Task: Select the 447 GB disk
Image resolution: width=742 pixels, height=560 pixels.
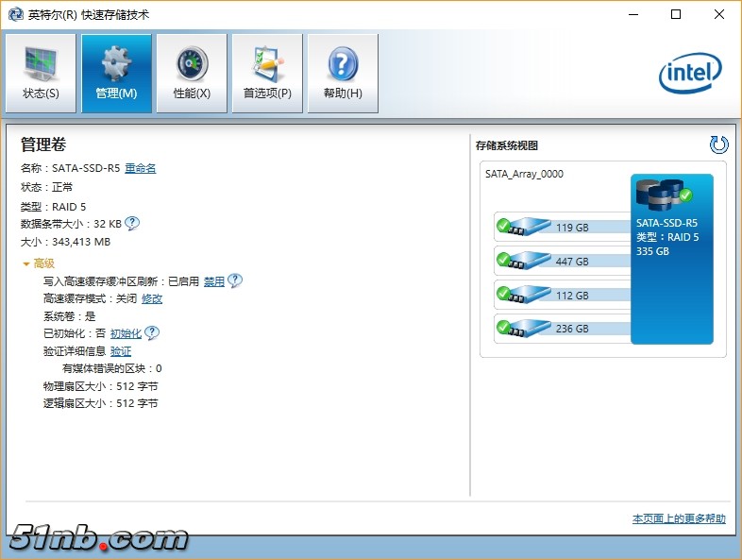Action: pos(563,262)
